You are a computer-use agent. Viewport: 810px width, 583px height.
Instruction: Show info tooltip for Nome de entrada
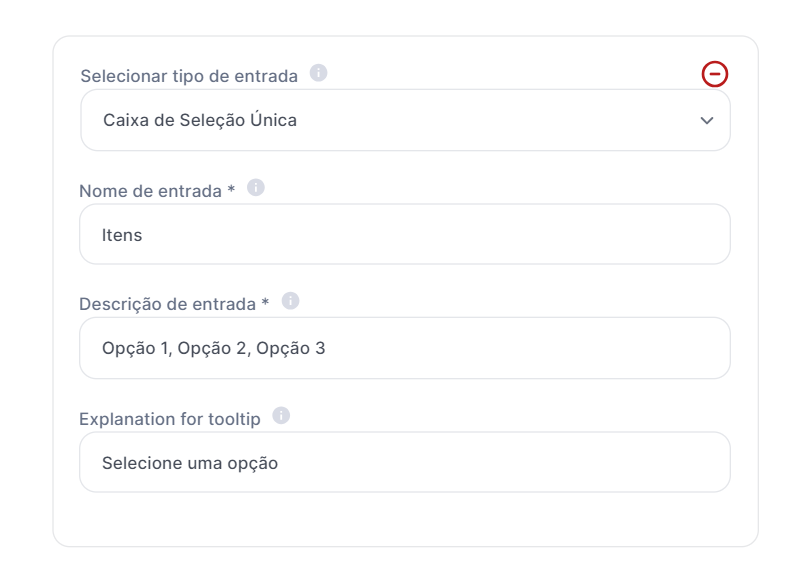click(x=256, y=187)
